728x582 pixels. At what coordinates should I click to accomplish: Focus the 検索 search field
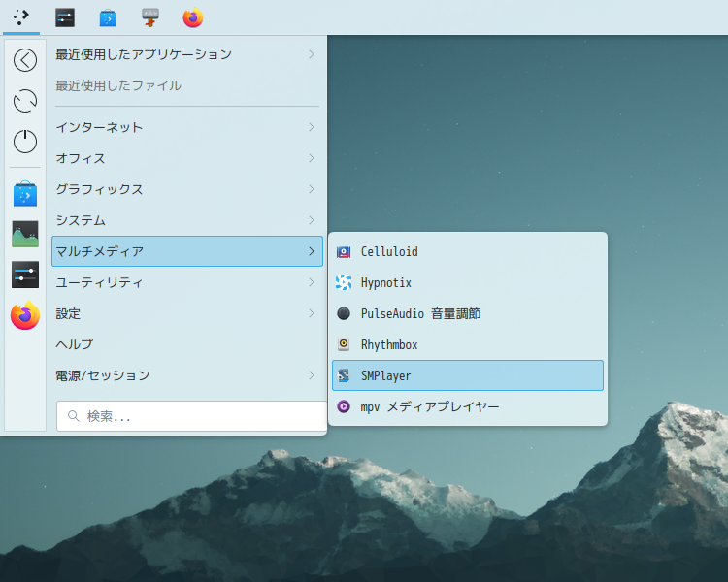(x=191, y=416)
